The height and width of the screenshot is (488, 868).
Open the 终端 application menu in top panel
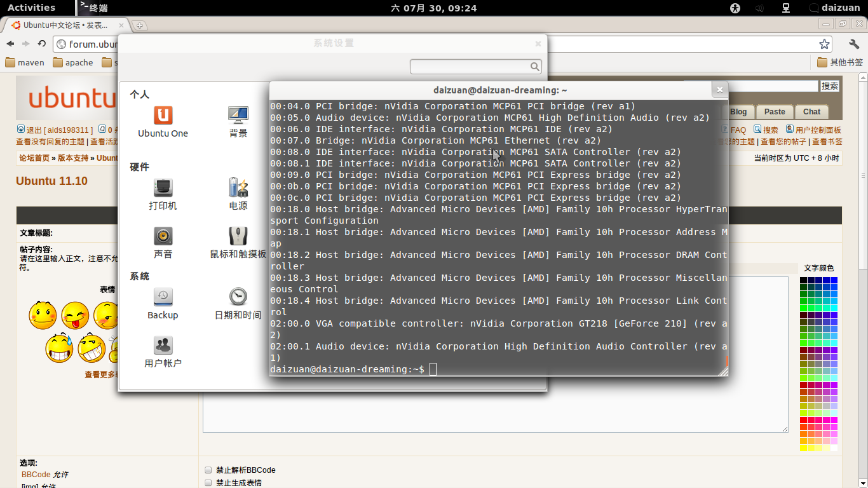click(93, 8)
